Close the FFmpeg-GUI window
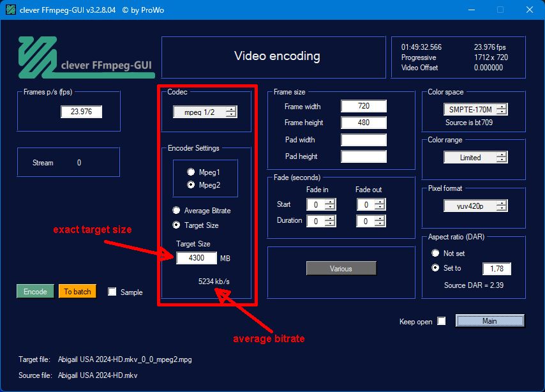The image size is (545, 392). pos(529,10)
